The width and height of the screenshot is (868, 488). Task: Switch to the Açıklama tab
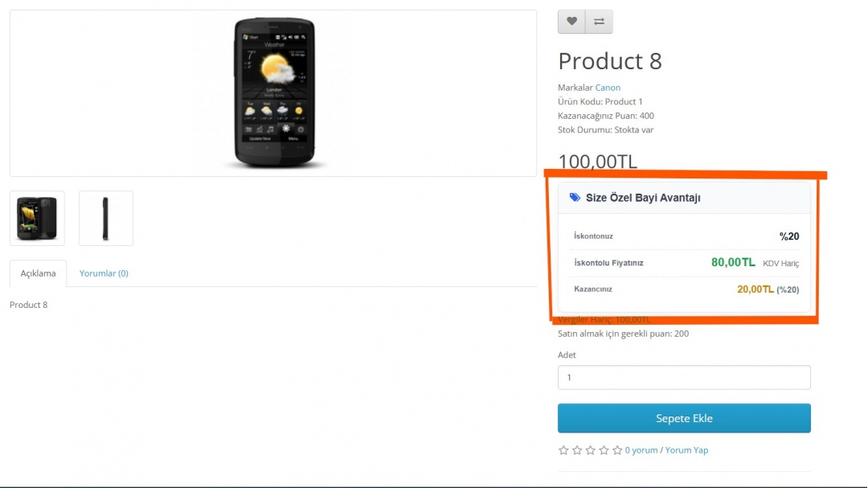[38, 273]
